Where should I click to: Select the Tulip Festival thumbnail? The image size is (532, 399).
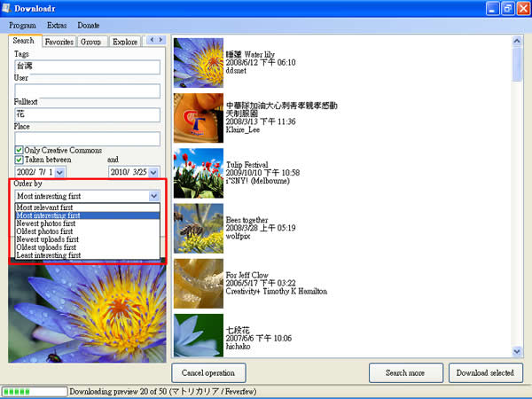199,173
